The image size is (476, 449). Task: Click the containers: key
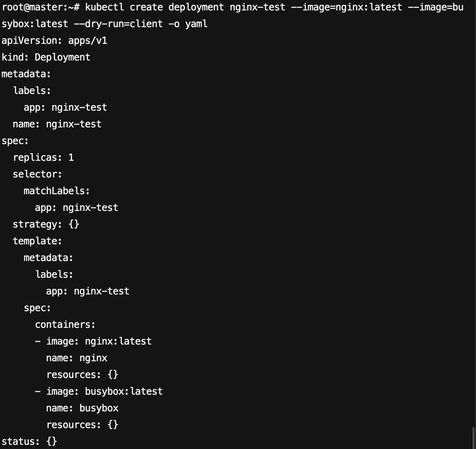click(65, 324)
